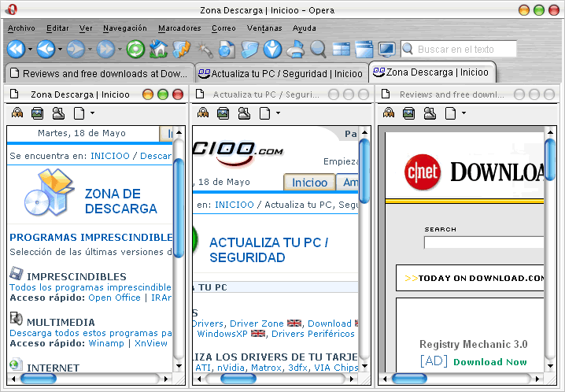Select the Zona Descarga | Inicioo tab

[x=432, y=72]
